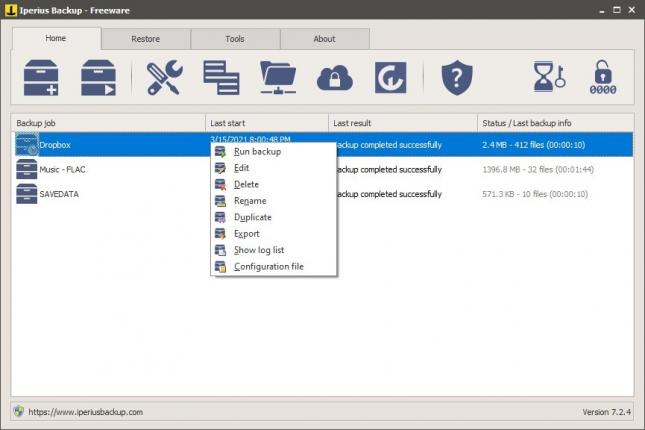Choose Run backup from context menu
This screenshot has height=430, width=645.
[x=273, y=151]
